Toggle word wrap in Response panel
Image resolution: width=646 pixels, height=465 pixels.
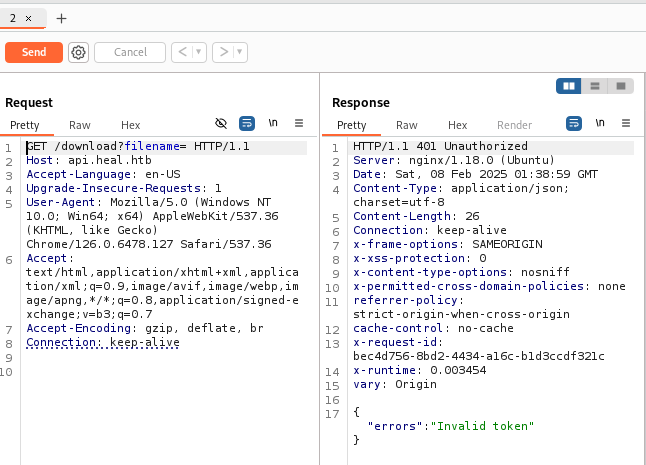pyautogui.click(x=574, y=123)
